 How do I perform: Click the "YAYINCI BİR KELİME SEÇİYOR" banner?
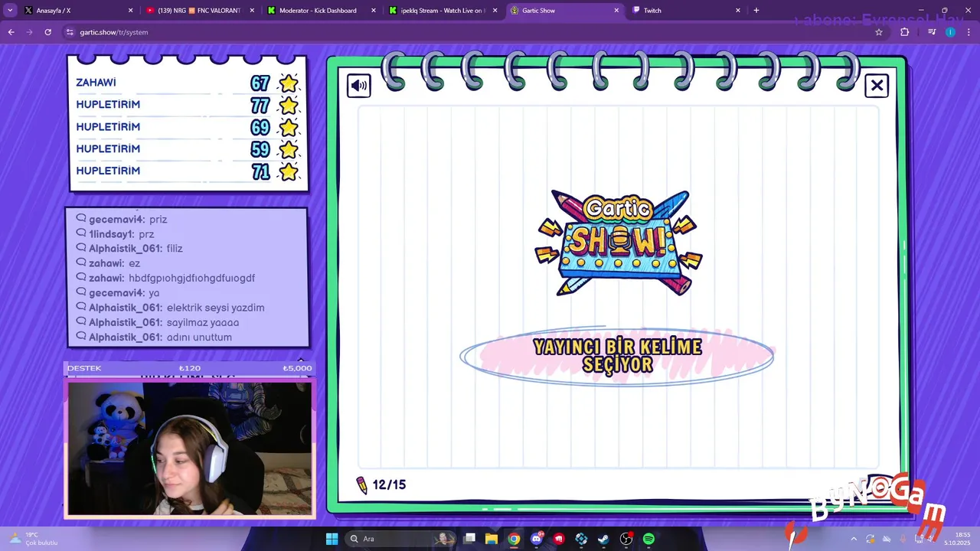point(617,356)
